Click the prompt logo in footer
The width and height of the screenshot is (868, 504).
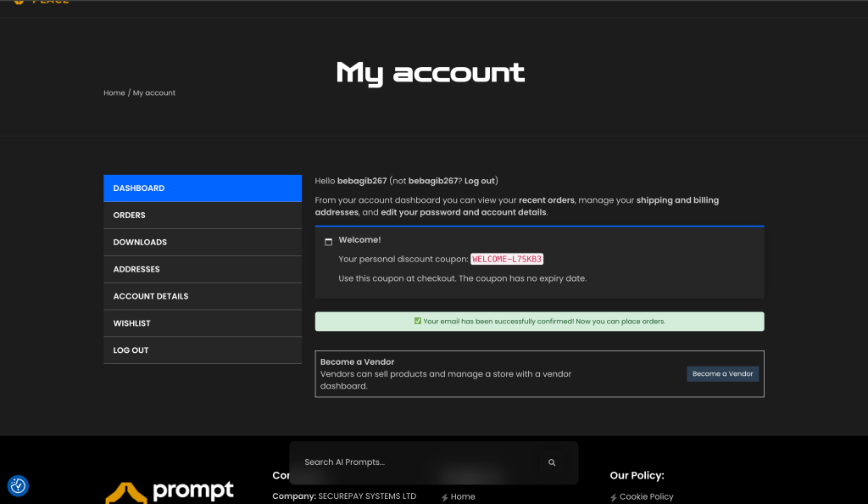tap(170, 491)
